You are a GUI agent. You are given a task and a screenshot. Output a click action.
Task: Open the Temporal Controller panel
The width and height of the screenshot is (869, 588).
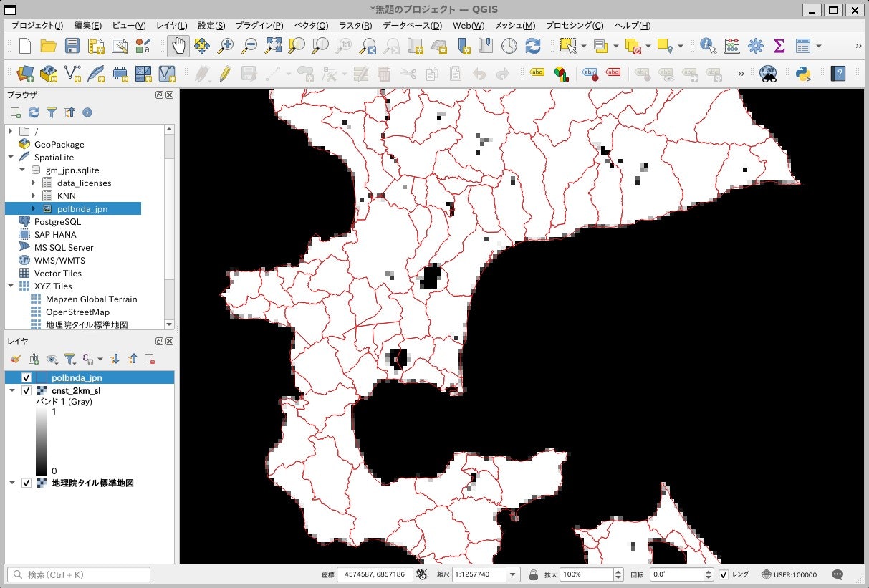click(x=508, y=45)
